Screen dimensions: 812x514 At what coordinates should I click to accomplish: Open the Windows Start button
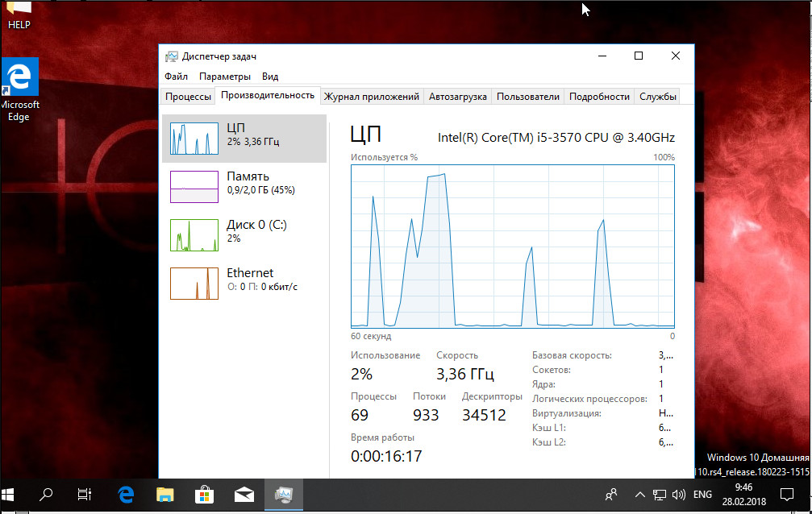coord(9,495)
